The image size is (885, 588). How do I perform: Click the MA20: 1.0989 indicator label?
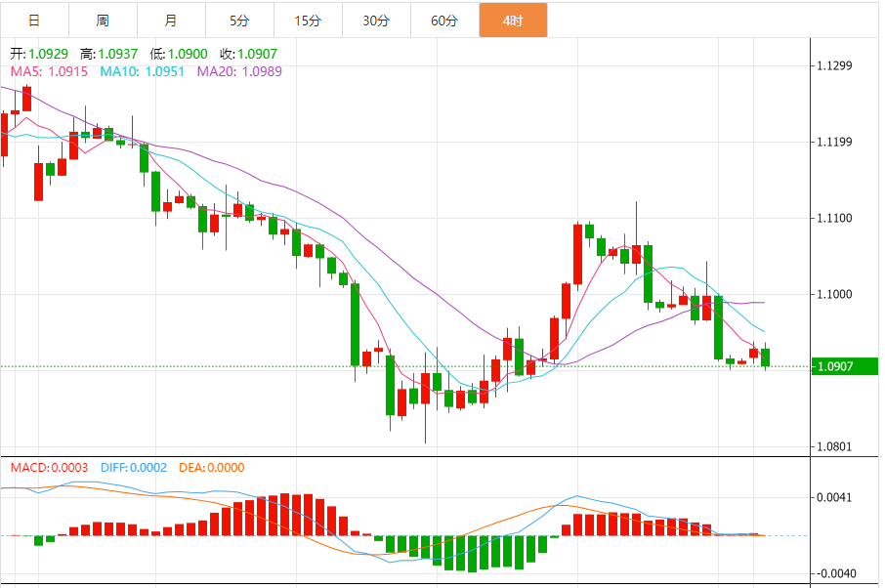239,71
